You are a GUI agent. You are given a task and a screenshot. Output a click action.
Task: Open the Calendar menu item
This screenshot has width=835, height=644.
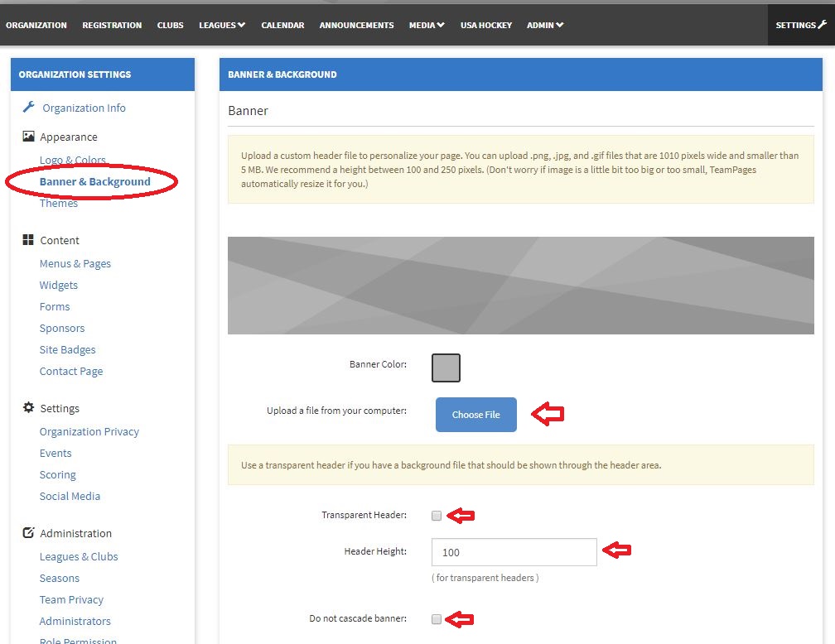pyautogui.click(x=282, y=25)
